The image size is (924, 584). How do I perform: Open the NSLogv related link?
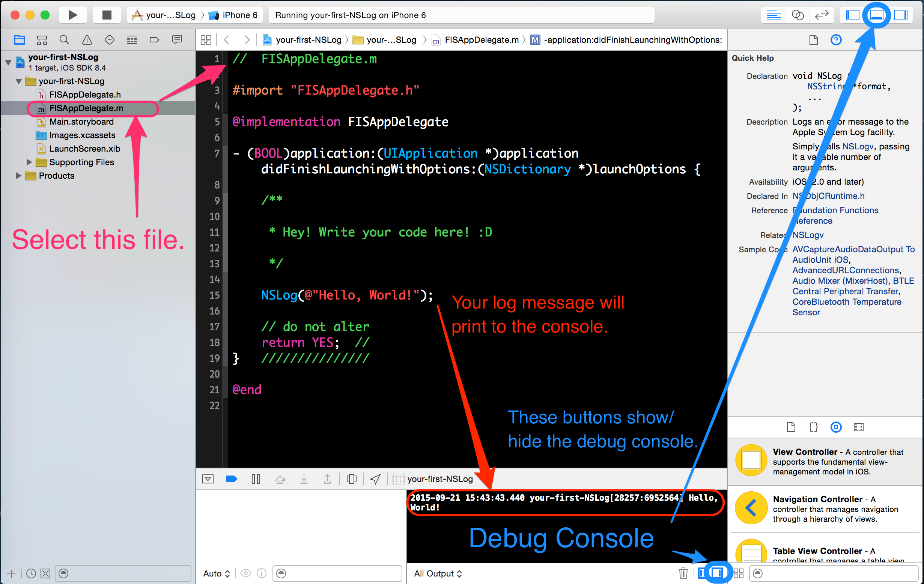pos(808,235)
